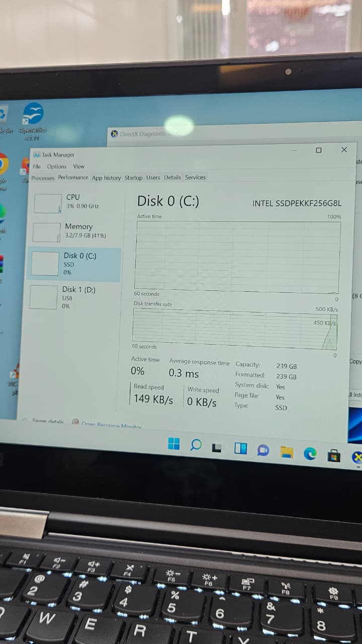Click the DirectX Diagnostic Tool window icon
362x644 pixels.
click(115, 134)
